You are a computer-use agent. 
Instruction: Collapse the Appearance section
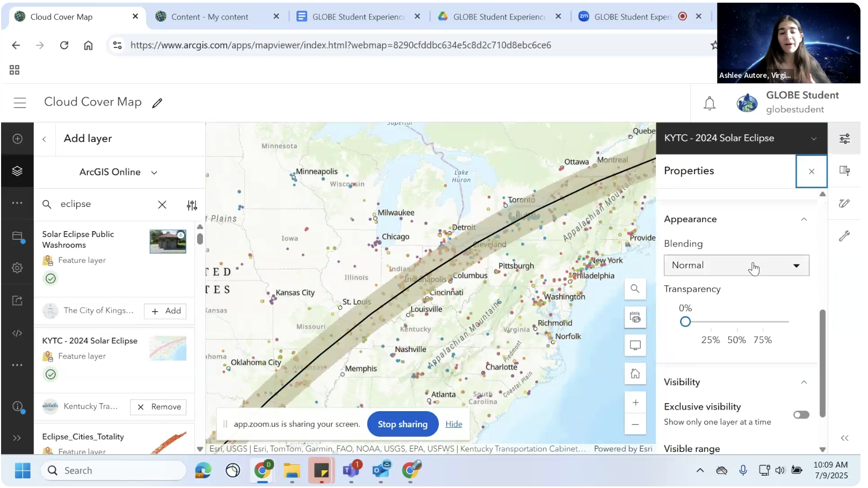point(804,219)
